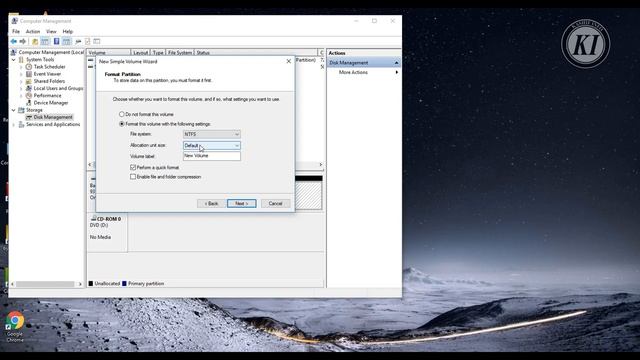Click the Volume column header
Screen dimensions: 640x360
pyautogui.click(x=109, y=53)
